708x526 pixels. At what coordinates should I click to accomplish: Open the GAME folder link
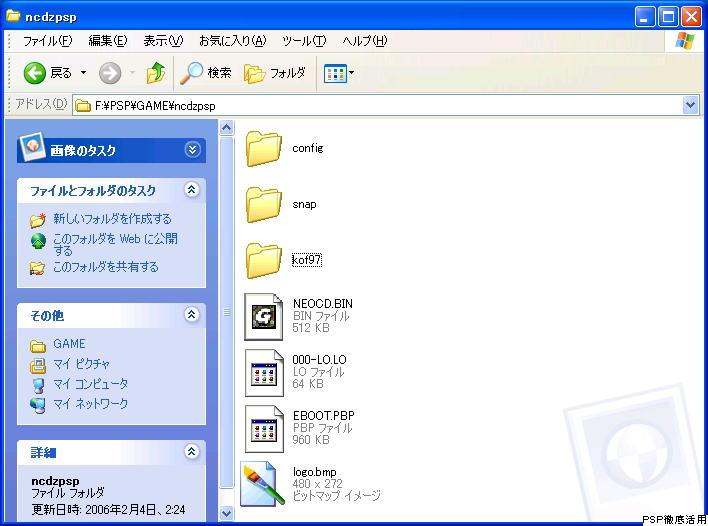[70, 344]
